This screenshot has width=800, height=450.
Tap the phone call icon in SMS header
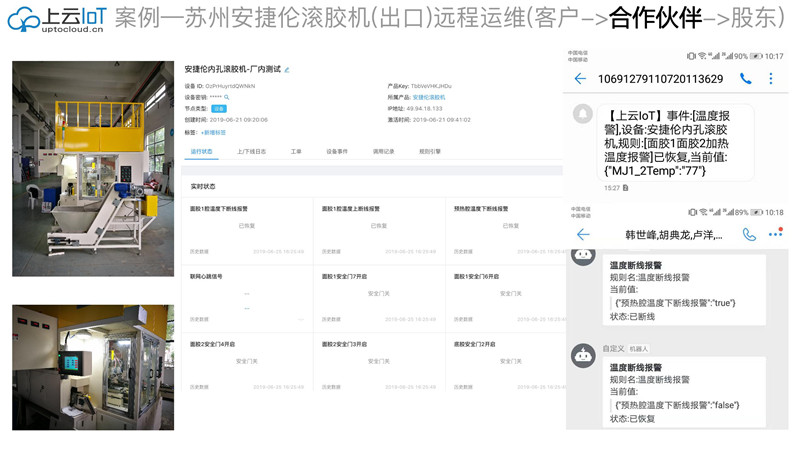745,79
